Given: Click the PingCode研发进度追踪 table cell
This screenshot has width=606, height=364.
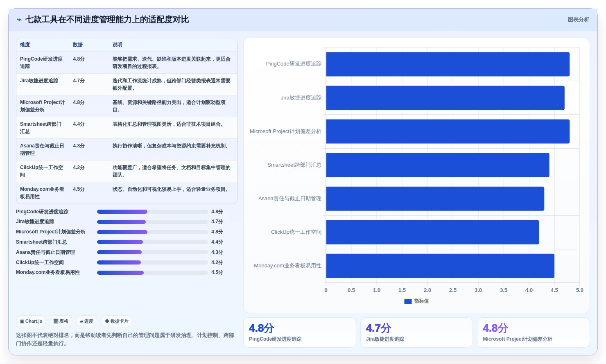Looking at the screenshot, I should click(x=42, y=63).
